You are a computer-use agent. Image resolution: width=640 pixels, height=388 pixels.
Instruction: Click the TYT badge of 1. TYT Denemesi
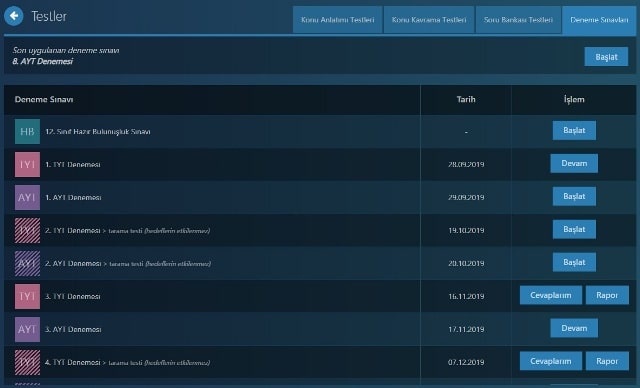(27, 164)
